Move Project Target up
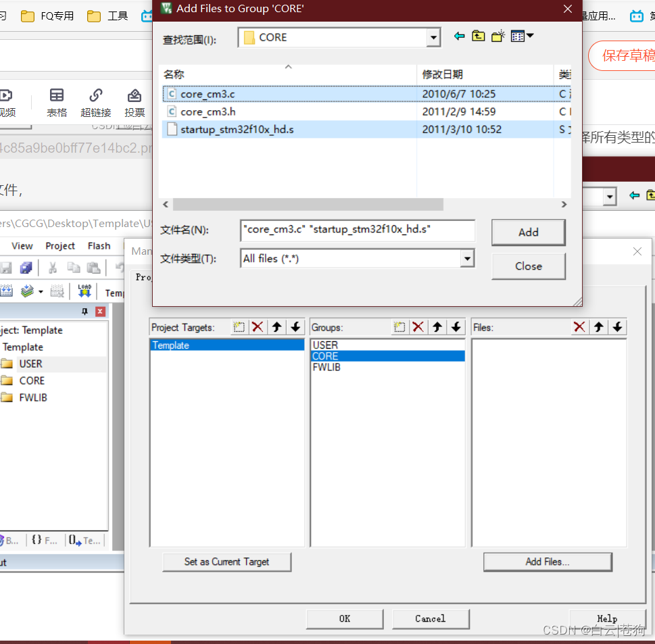Viewport: 655px width, 644px height. 276,327
